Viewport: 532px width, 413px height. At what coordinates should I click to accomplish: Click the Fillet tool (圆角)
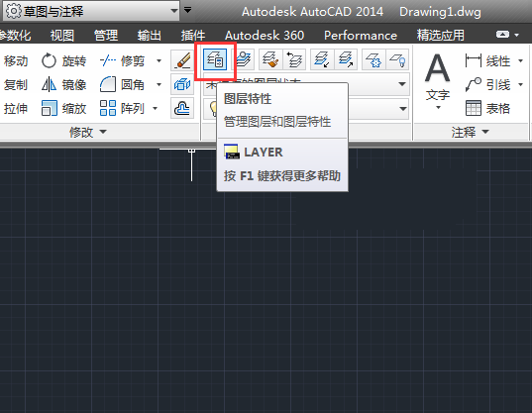click(123, 84)
